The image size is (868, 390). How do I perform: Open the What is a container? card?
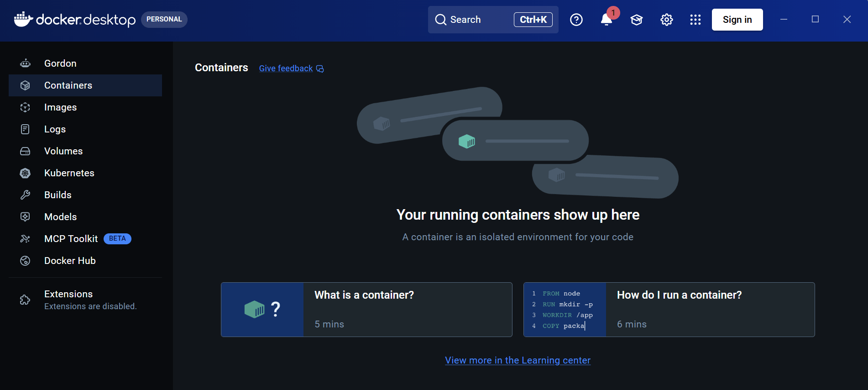point(366,310)
